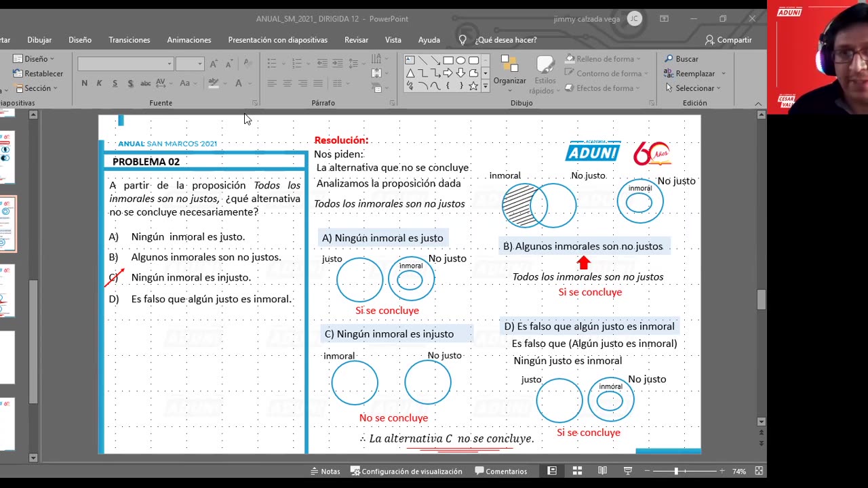Select the down block arrow shape
This screenshot has width=868, height=488.
tap(461, 73)
